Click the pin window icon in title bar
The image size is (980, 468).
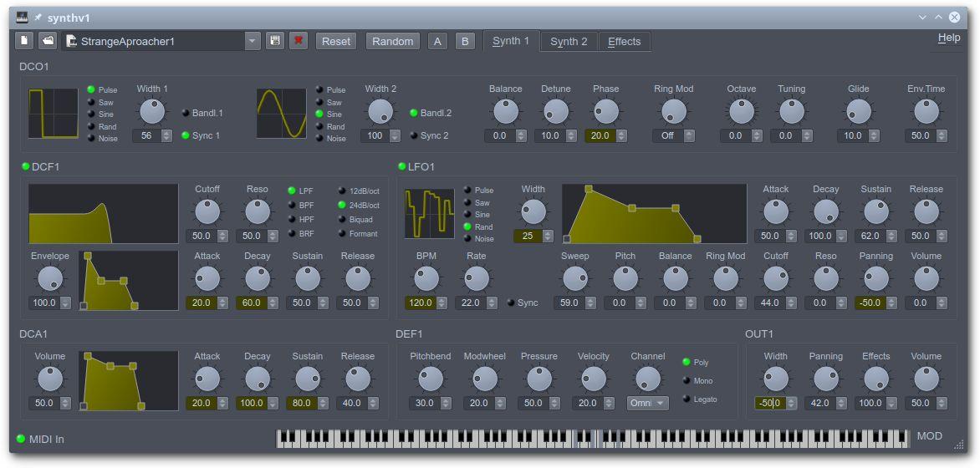[x=38, y=18]
